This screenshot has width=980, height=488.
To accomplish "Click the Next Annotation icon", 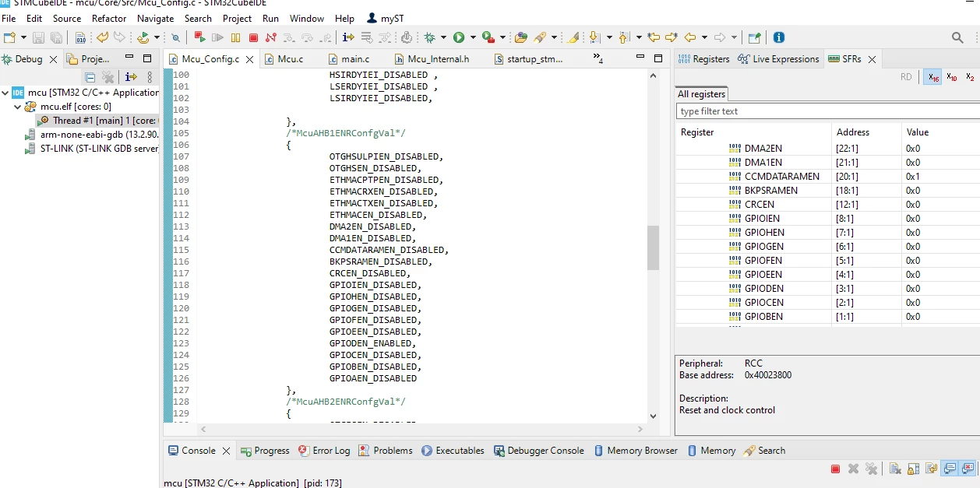I will point(594,37).
